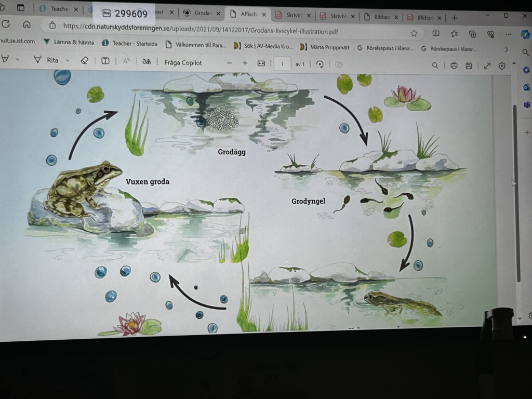The image size is (532, 399).
Task: Click sidebar search magnifier icon
Action: (x=525, y=52)
